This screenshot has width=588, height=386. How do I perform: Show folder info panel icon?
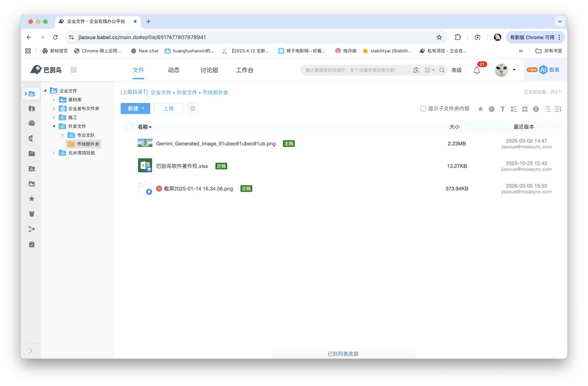click(x=536, y=109)
